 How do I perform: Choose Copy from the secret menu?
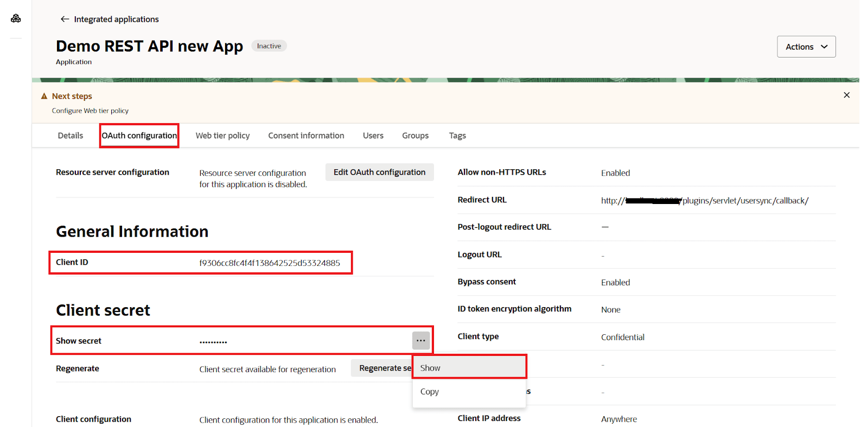(x=469, y=391)
